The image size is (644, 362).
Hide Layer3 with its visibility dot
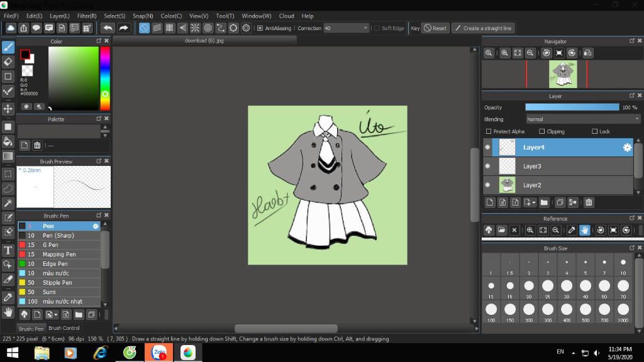pos(487,166)
